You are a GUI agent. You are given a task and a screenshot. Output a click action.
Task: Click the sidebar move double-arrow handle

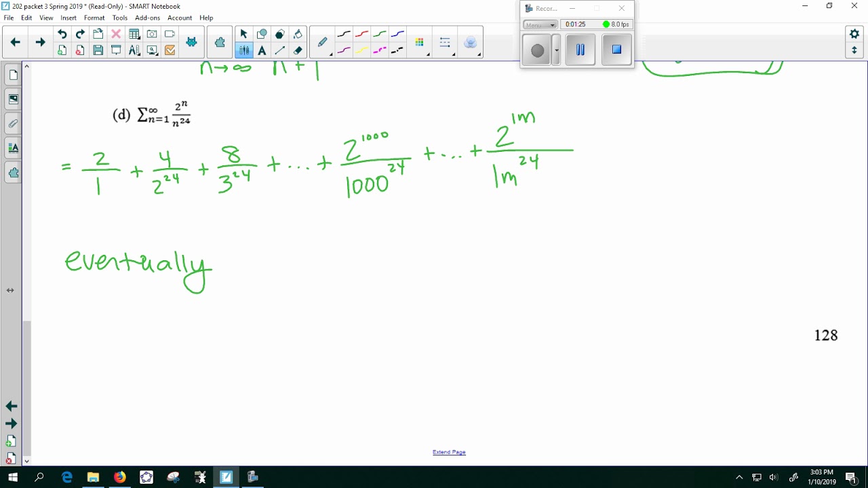(x=10, y=290)
